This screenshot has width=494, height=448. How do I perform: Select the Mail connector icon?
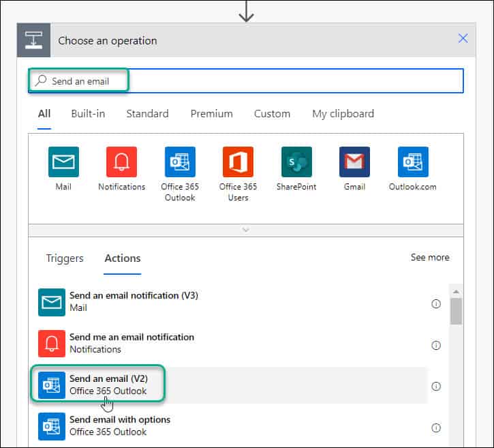pyautogui.click(x=63, y=162)
